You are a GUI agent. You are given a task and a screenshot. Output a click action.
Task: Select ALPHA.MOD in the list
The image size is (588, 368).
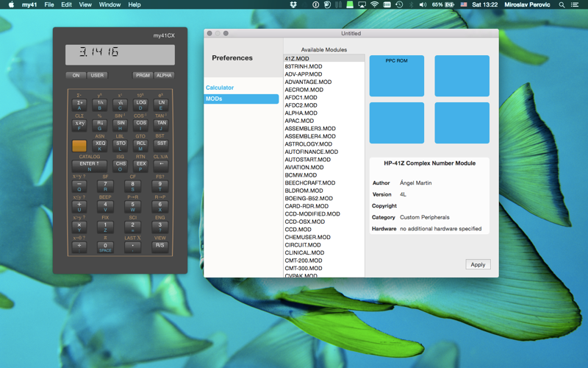pyautogui.click(x=324, y=113)
